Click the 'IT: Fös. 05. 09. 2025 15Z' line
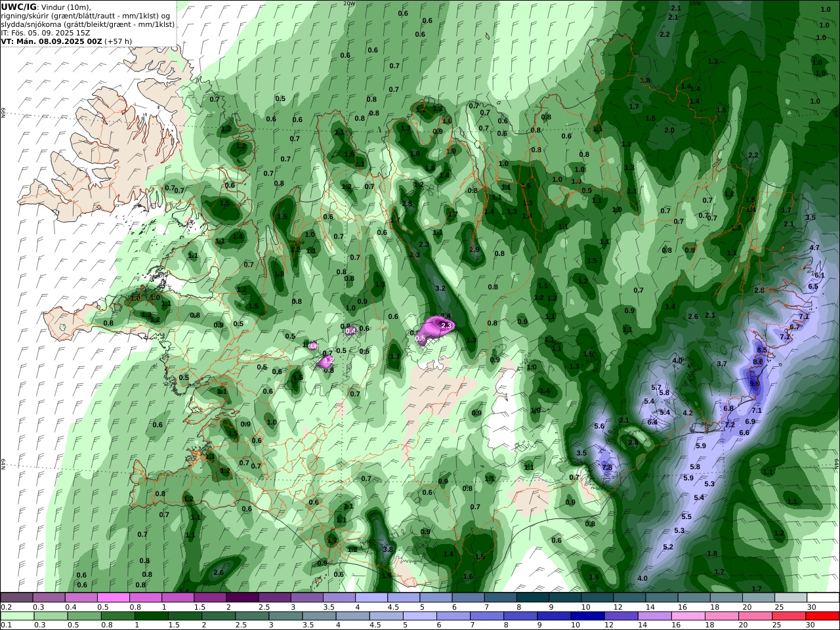Screen dimensions: 840x630 click(x=45, y=32)
